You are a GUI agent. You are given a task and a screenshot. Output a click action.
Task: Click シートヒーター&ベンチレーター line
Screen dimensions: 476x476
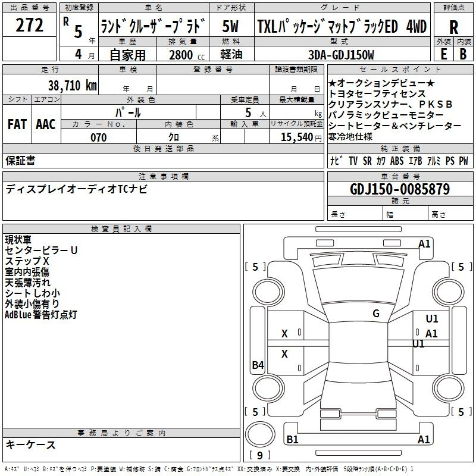tap(394, 126)
